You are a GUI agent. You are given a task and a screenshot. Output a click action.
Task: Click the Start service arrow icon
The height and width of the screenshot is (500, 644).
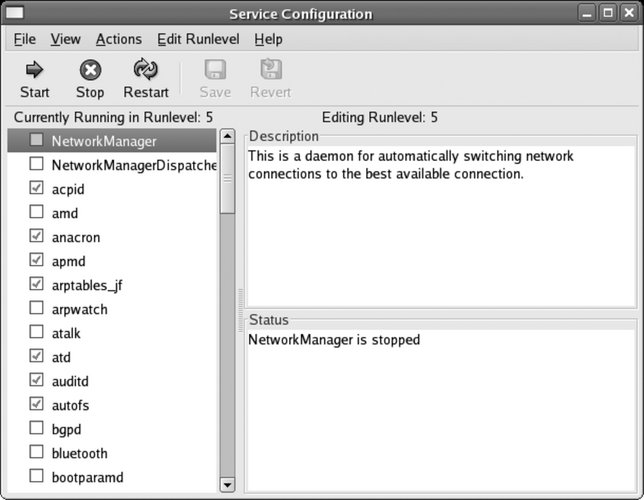click(34, 69)
